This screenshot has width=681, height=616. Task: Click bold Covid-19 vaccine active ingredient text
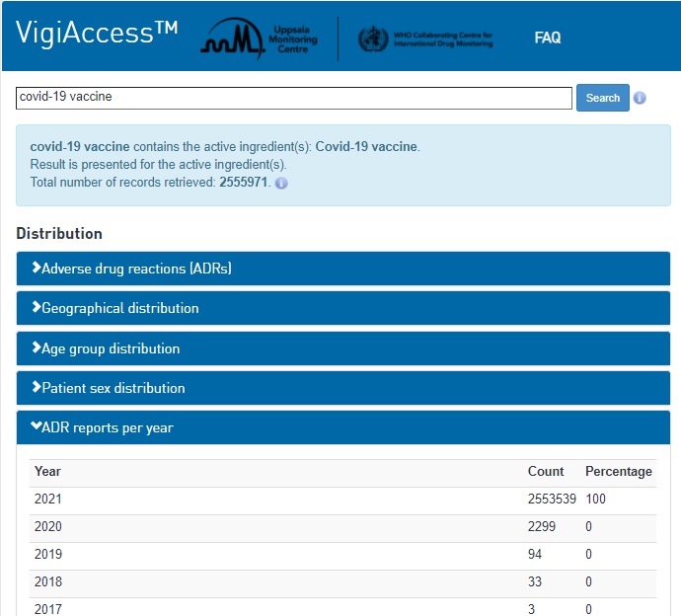pos(366,146)
